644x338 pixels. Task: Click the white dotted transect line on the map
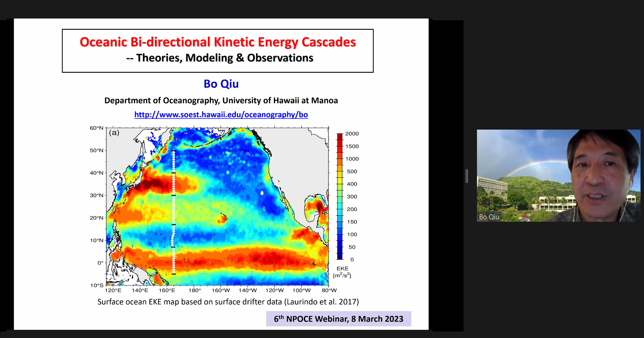tap(173, 211)
